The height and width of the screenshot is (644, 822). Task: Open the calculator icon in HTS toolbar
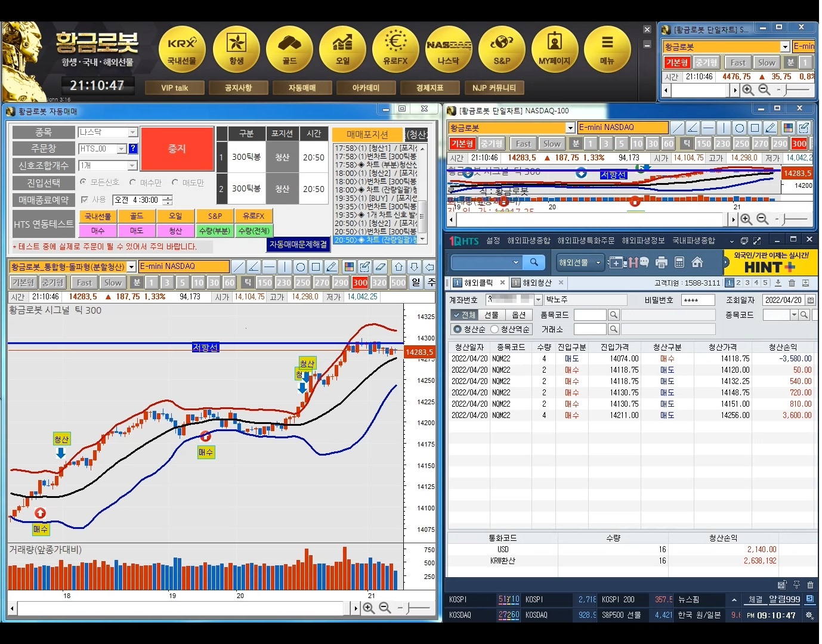coord(679,262)
